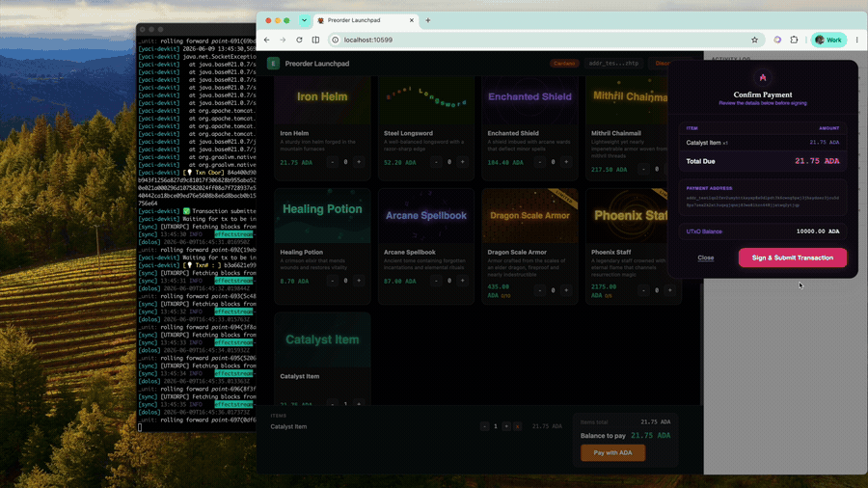868x488 pixels.
Task: Click the Balance to pay 21.75 ADA value
Action: (650, 435)
